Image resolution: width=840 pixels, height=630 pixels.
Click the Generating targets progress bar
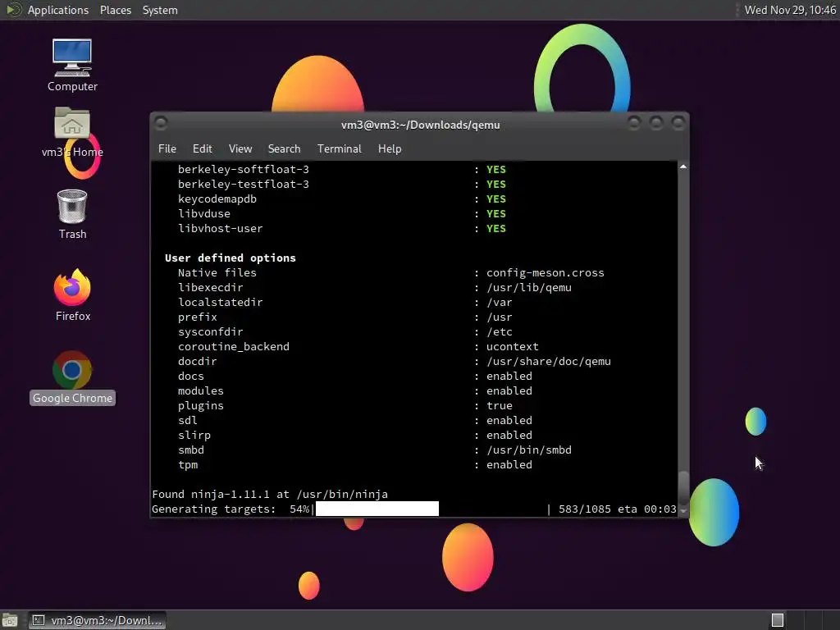[x=377, y=509]
